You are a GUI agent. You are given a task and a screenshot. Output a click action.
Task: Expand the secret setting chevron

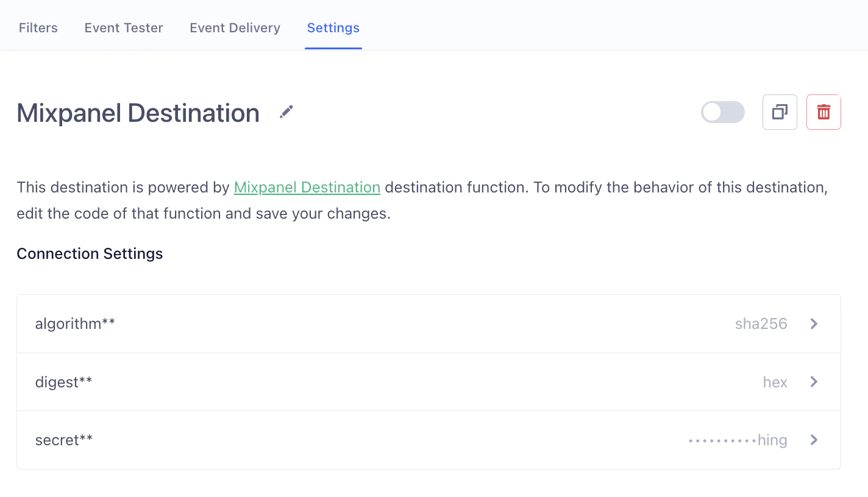(814, 440)
